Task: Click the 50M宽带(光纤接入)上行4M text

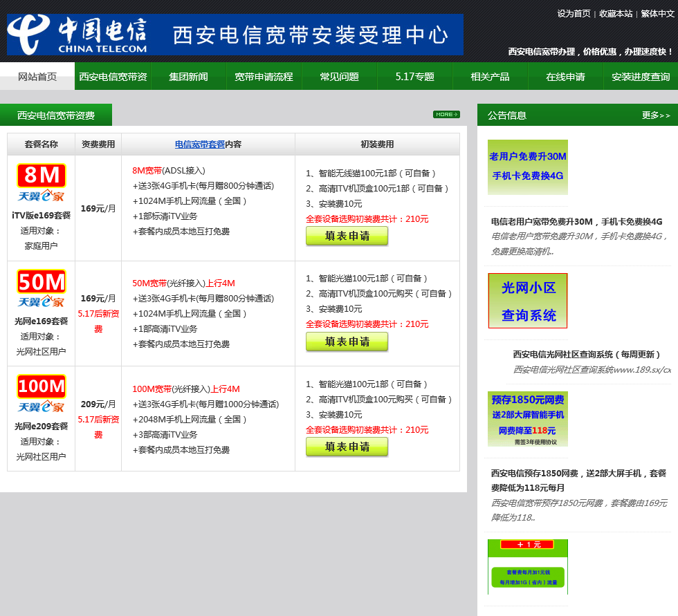Action: coord(183,283)
